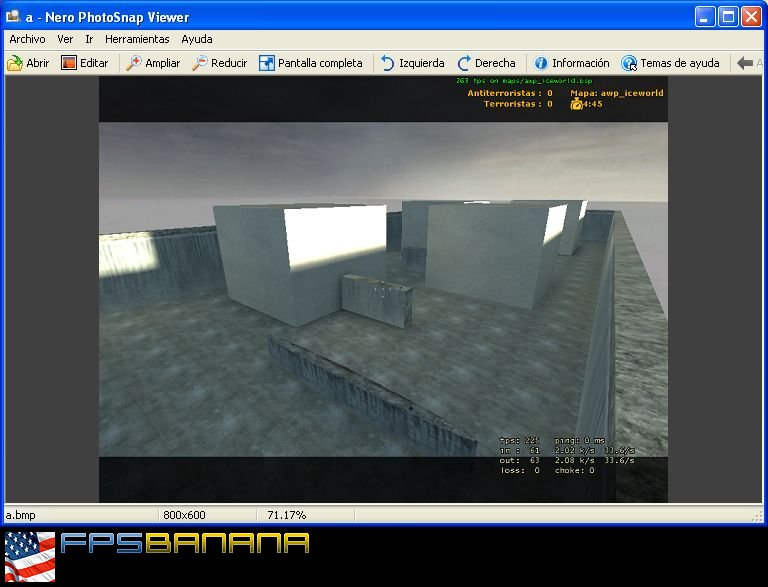Click the Pantalla completa label
768x587 pixels.
[320, 63]
